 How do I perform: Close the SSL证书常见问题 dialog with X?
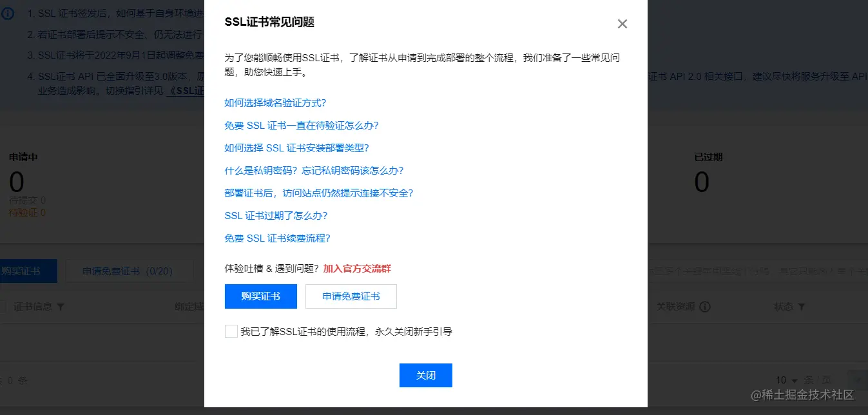622,24
